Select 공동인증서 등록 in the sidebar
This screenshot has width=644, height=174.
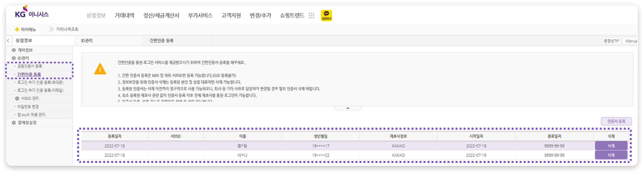coord(30,66)
